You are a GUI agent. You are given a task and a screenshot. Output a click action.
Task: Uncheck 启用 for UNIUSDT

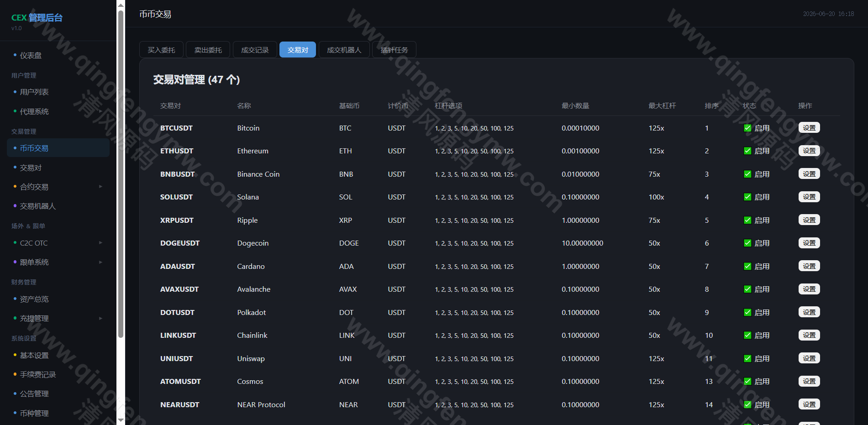pyautogui.click(x=747, y=359)
